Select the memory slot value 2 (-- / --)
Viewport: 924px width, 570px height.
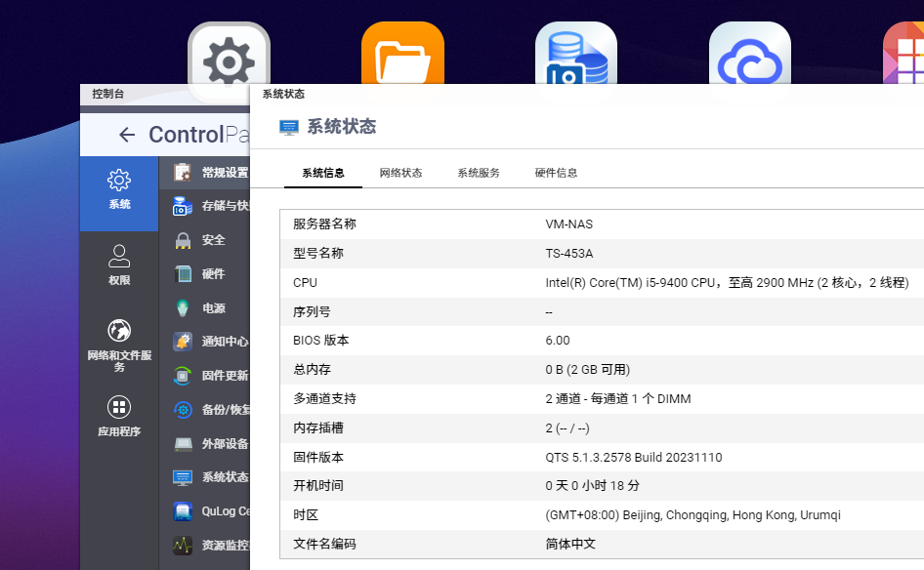coord(567,428)
